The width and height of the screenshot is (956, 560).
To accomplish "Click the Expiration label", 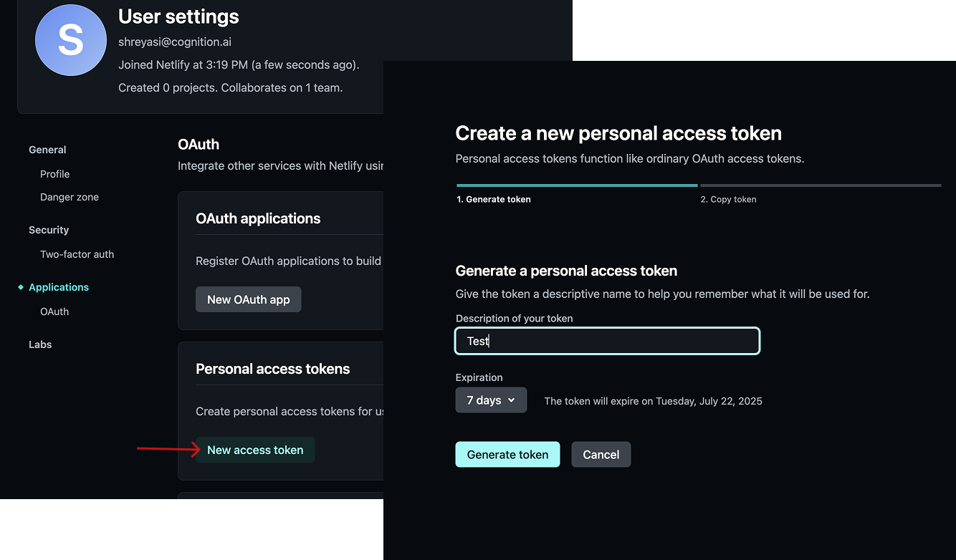I will 479,377.
